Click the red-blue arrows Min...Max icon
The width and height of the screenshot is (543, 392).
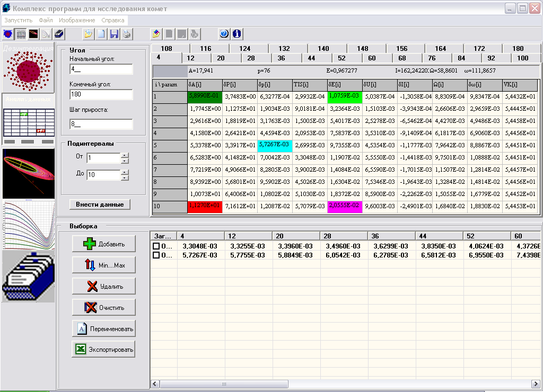(90, 265)
